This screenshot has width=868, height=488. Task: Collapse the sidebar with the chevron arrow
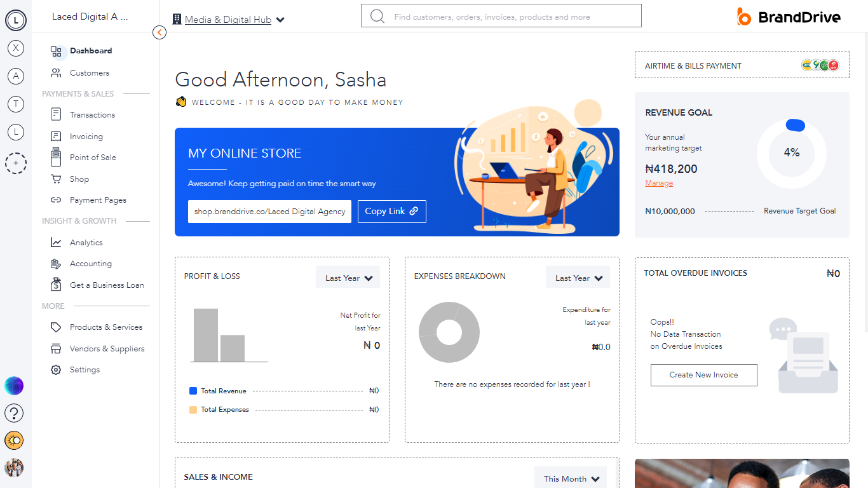pyautogui.click(x=159, y=32)
